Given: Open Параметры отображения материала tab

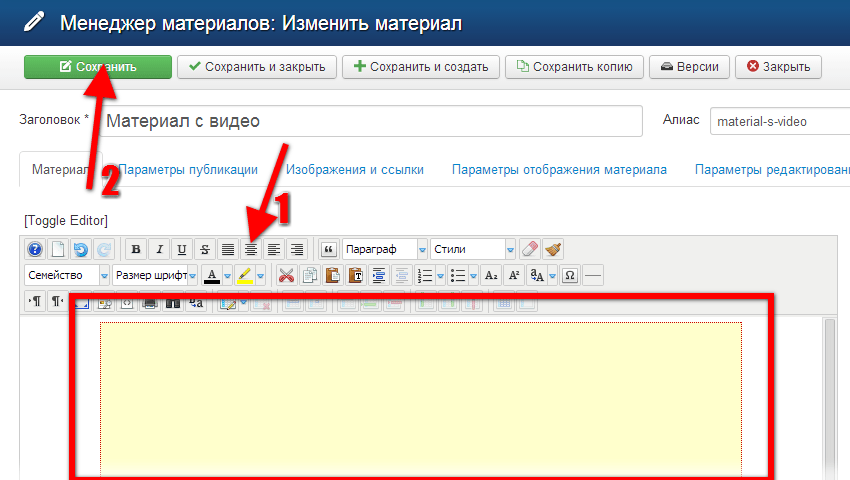Looking at the screenshot, I should pos(559,170).
